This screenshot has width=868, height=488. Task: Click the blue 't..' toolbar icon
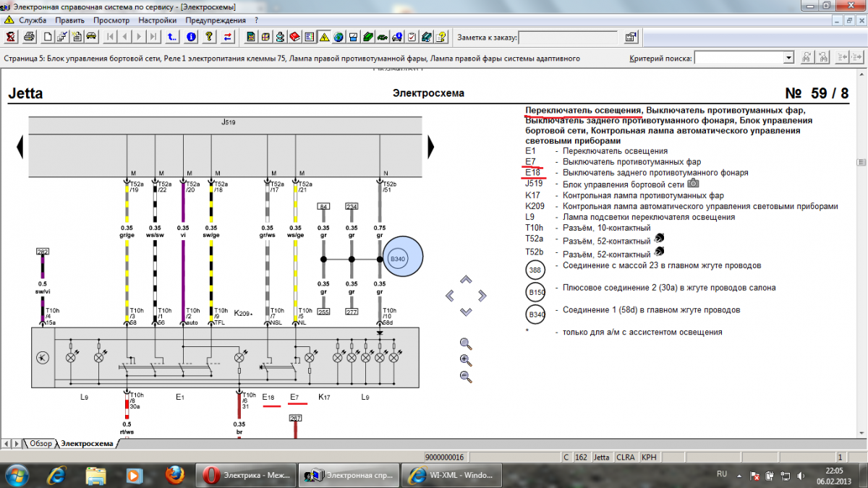[x=172, y=37]
